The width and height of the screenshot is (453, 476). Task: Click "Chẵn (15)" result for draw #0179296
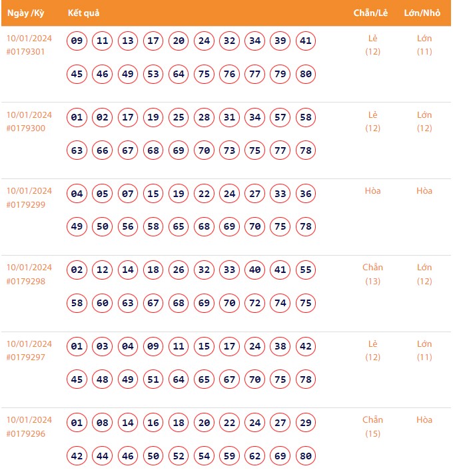(x=372, y=427)
